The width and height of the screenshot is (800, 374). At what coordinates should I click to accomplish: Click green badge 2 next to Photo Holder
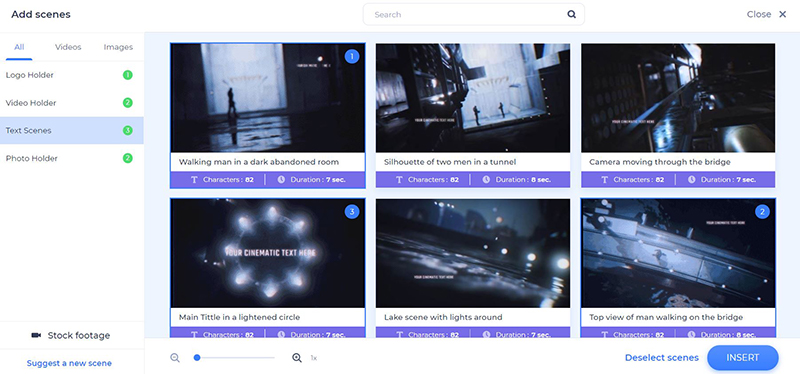point(128,158)
